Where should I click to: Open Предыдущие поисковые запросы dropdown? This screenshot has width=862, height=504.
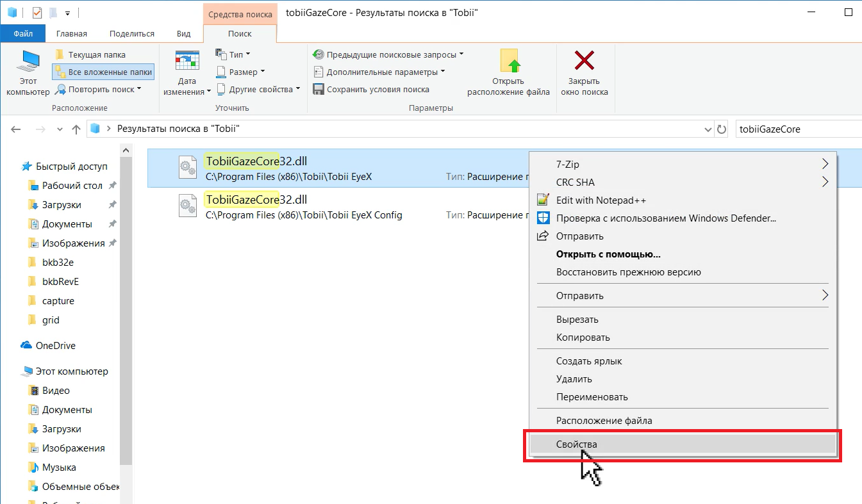(388, 55)
